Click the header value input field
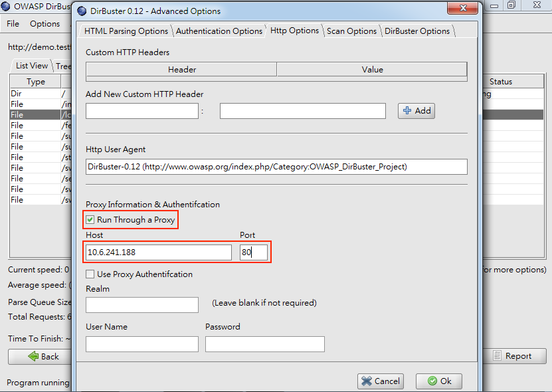This screenshot has height=392, width=552. pyautogui.click(x=303, y=111)
